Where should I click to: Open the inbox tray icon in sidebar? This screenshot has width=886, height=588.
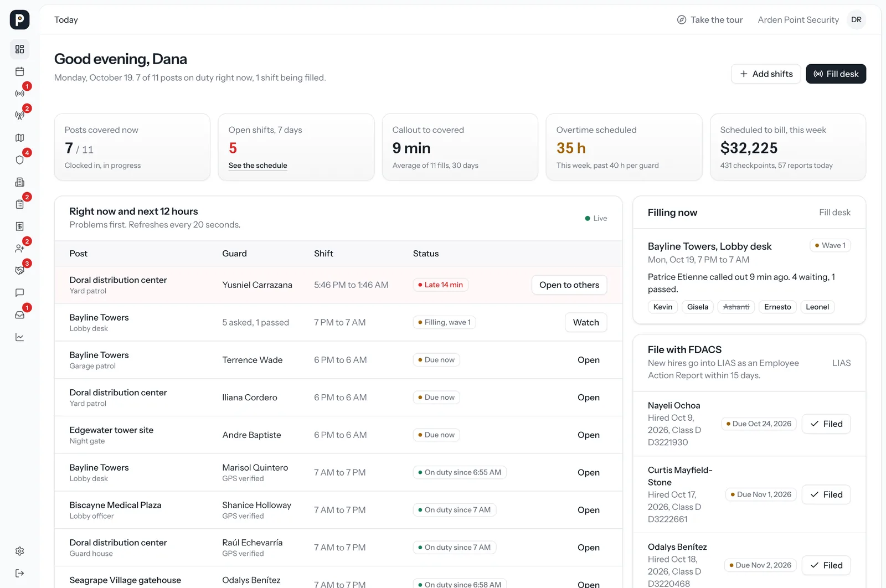point(19,315)
